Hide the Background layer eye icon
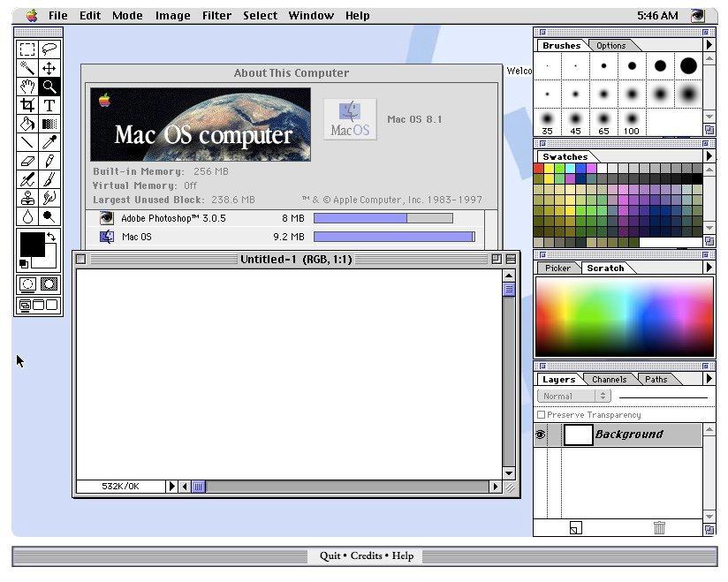 point(541,435)
